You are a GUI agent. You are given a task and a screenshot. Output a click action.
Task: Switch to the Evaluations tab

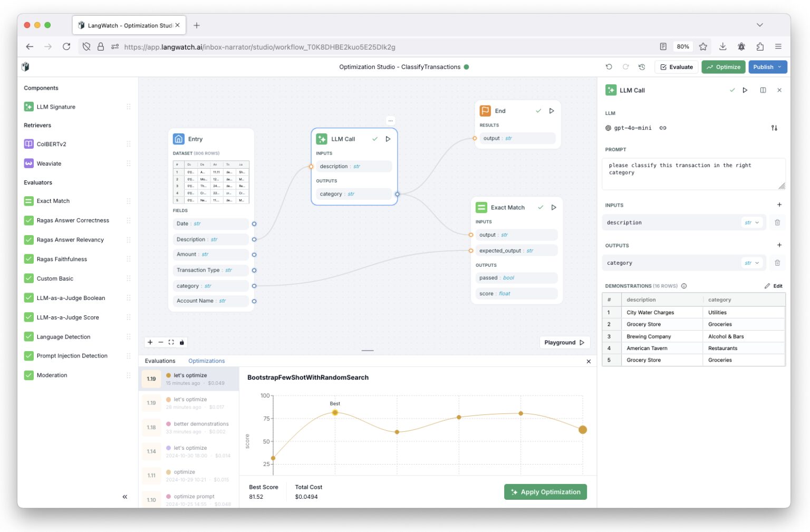[160, 361]
